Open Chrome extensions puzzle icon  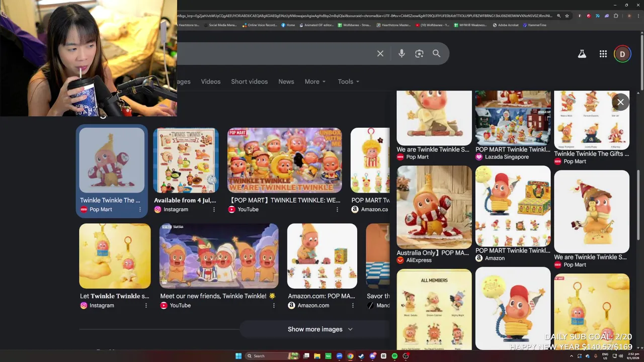(616, 16)
